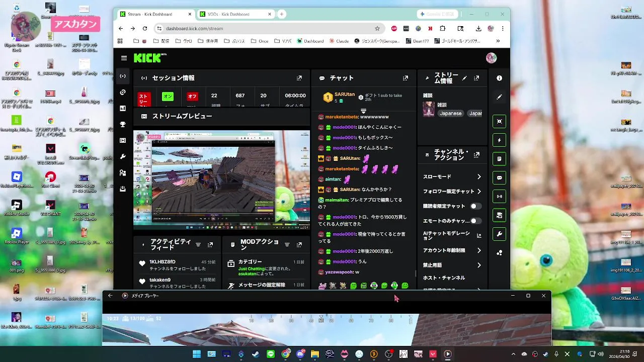Open AIチャットモデレーション external link
Image resolution: width=644 pixels, height=362 pixels.
pos(479,235)
